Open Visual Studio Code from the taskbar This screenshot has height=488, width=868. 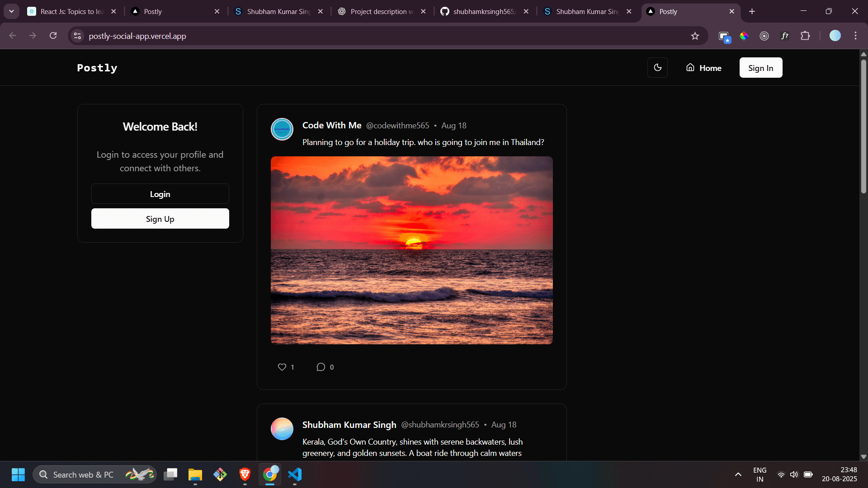pos(294,474)
